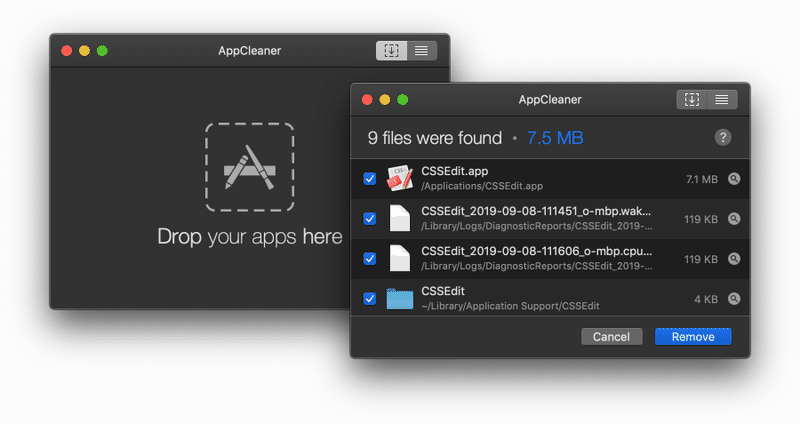Uncheck the CSSEdit.app checkbox
The image size is (800, 424).
pyautogui.click(x=369, y=179)
